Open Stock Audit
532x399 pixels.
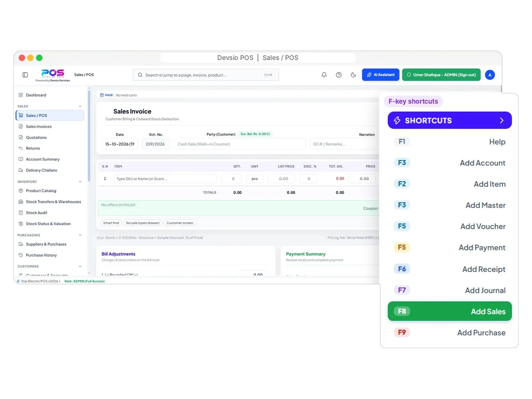(36, 213)
